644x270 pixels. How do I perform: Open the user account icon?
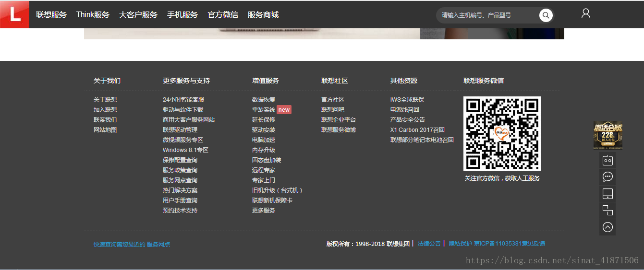pos(585,13)
